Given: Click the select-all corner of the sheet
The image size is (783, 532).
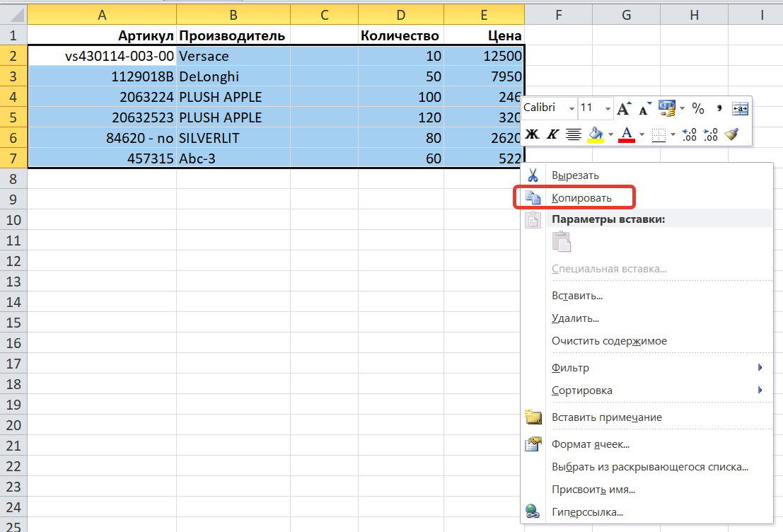Looking at the screenshot, I should pyautogui.click(x=13, y=14).
